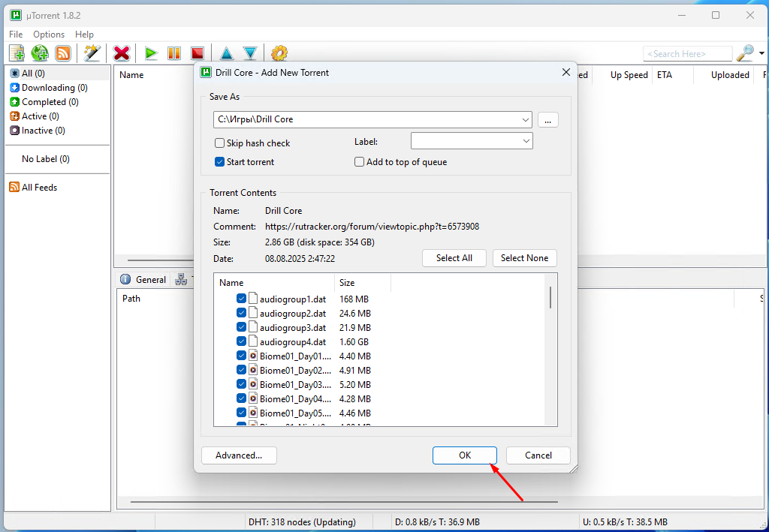Click the rutracker.org comment URL text
769x532 pixels.
[372, 227]
